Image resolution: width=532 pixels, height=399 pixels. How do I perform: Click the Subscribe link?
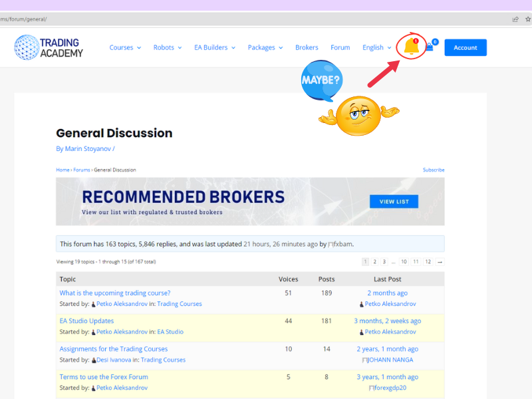[x=434, y=170]
